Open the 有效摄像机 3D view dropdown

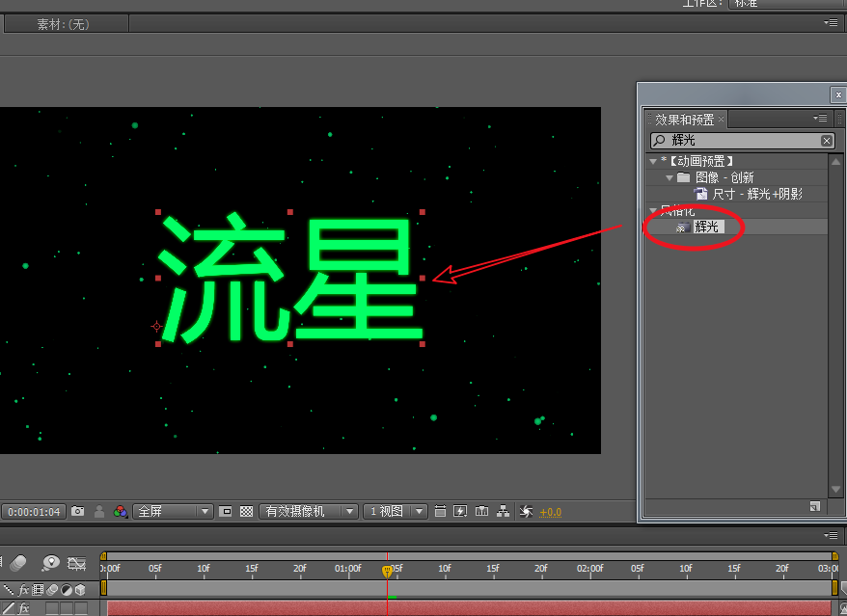click(x=309, y=511)
